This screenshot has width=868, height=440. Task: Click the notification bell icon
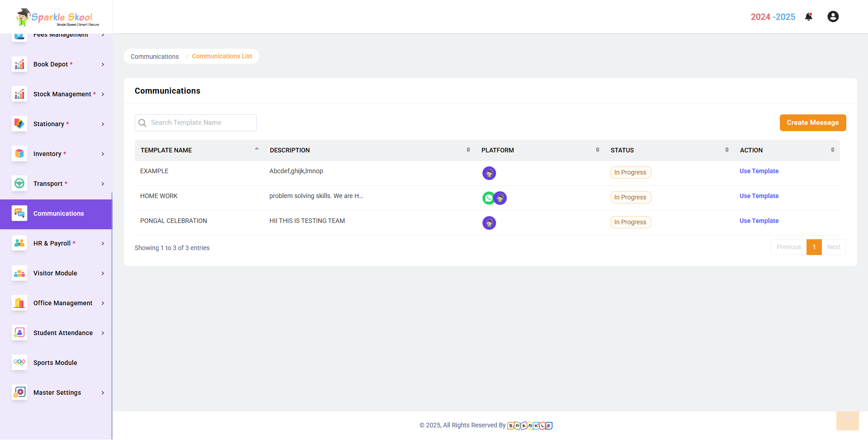(x=809, y=17)
